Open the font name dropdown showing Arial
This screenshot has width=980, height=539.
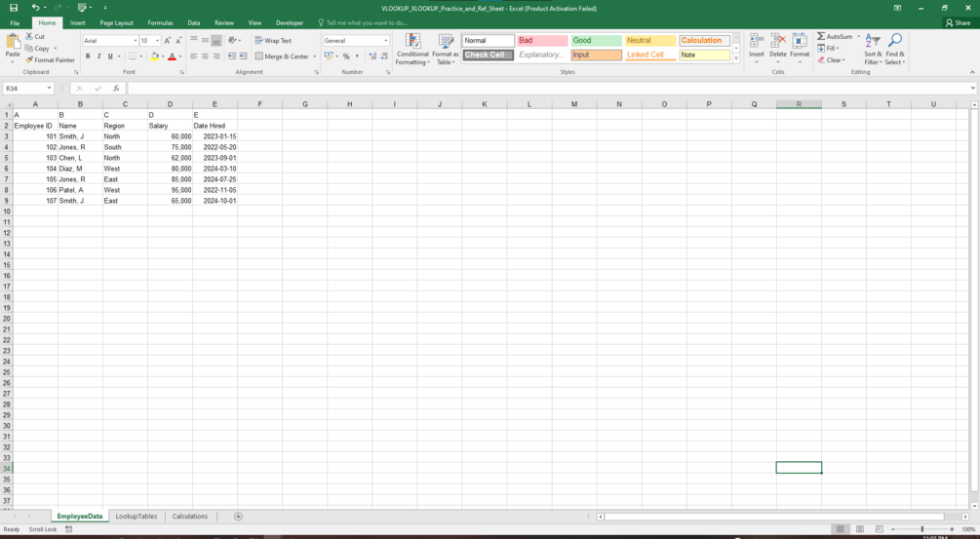tap(135, 41)
